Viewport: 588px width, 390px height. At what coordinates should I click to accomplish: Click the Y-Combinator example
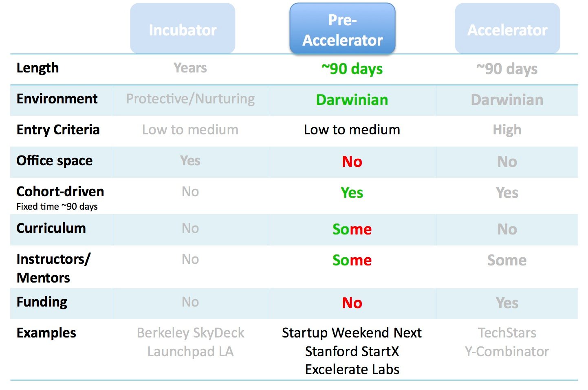507,351
